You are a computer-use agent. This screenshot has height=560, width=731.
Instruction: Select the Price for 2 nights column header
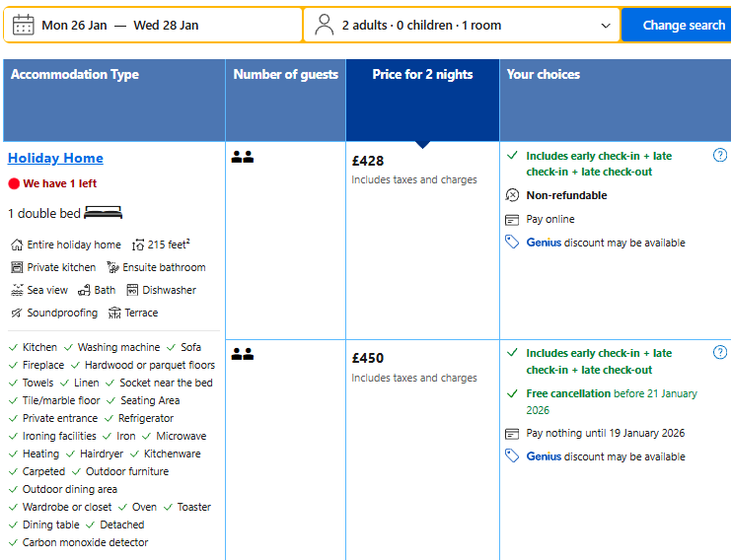(422, 75)
